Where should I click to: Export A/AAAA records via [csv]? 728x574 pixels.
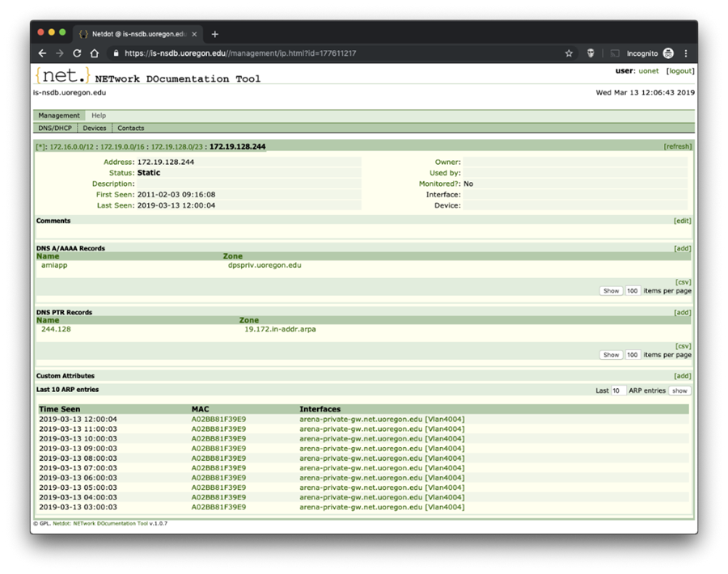click(683, 282)
